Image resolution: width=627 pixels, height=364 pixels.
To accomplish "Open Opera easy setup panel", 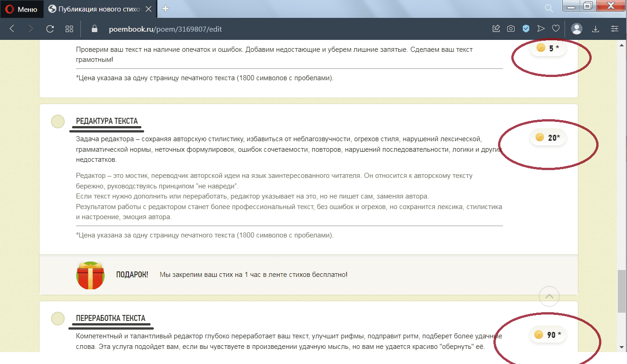I will point(615,29).
